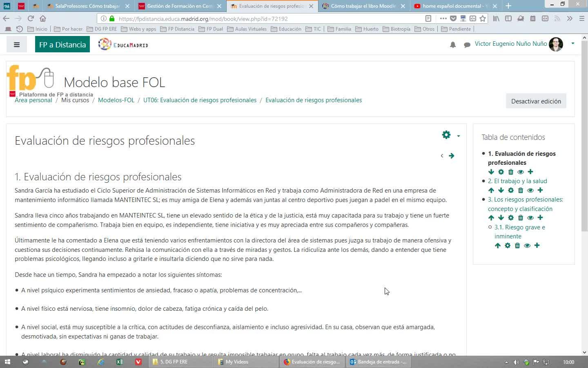This screenshot has height=368, width=588.
Task: Click the Desactivar edición button
Action: pyautogui.click(x=536, y=101)
